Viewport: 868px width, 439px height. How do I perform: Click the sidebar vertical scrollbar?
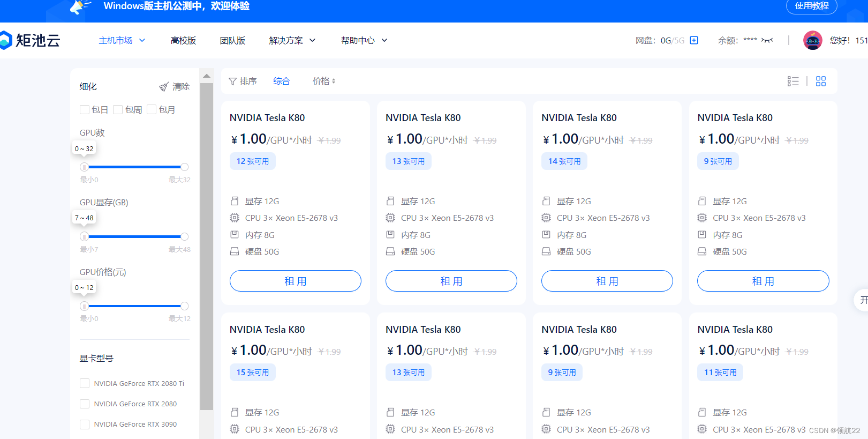click(x=207, y=247)
